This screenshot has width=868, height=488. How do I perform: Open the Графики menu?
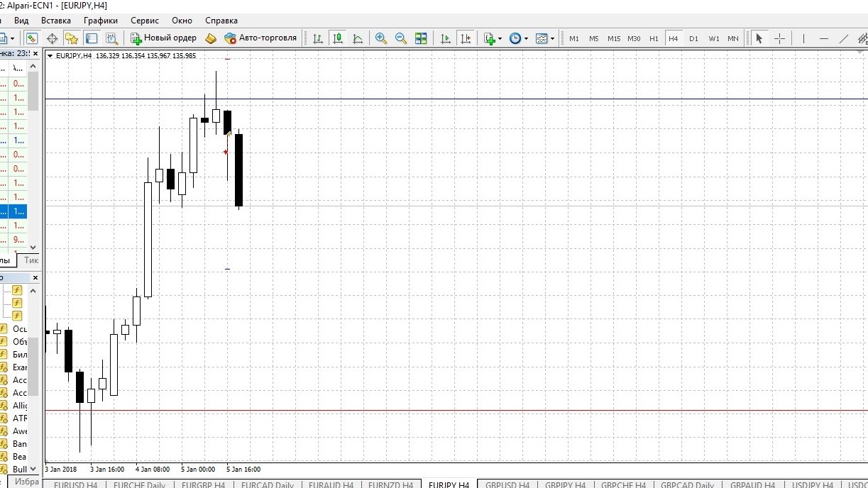click(x=101, y=21)
